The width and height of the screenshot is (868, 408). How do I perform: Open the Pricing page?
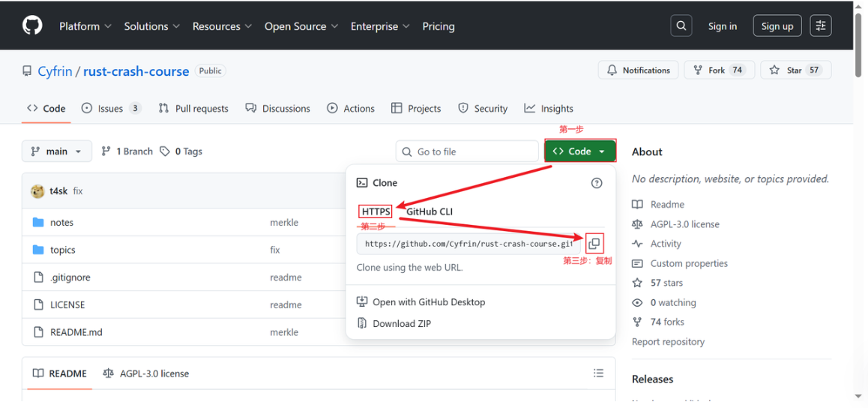(438, 26)
